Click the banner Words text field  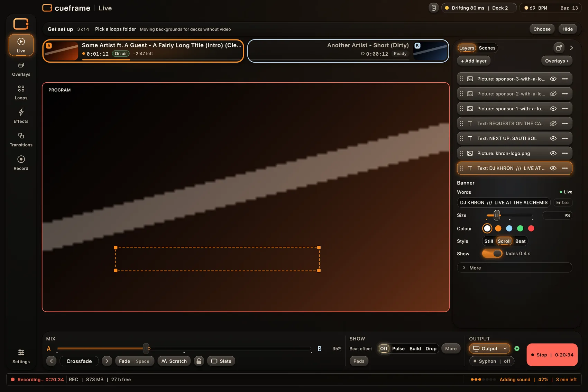[x=504, y=202]
